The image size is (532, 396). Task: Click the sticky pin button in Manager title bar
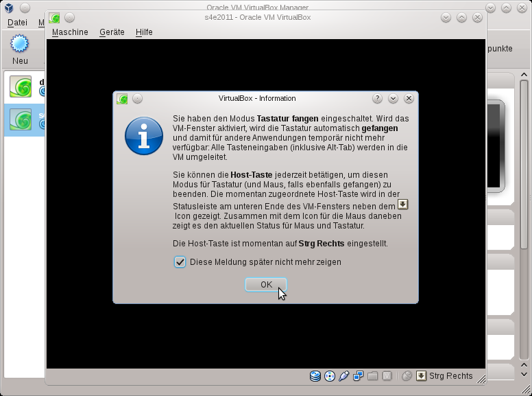click(x=25, y=8)
